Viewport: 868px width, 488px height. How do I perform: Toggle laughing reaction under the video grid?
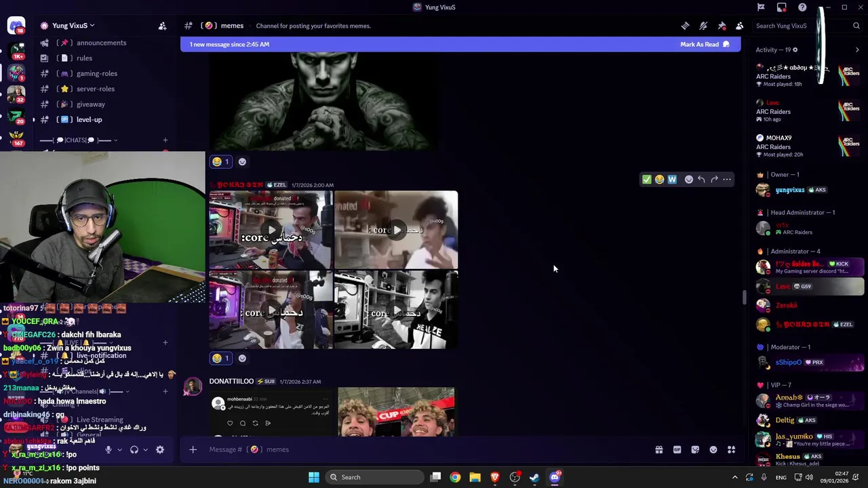pos(221,359)
